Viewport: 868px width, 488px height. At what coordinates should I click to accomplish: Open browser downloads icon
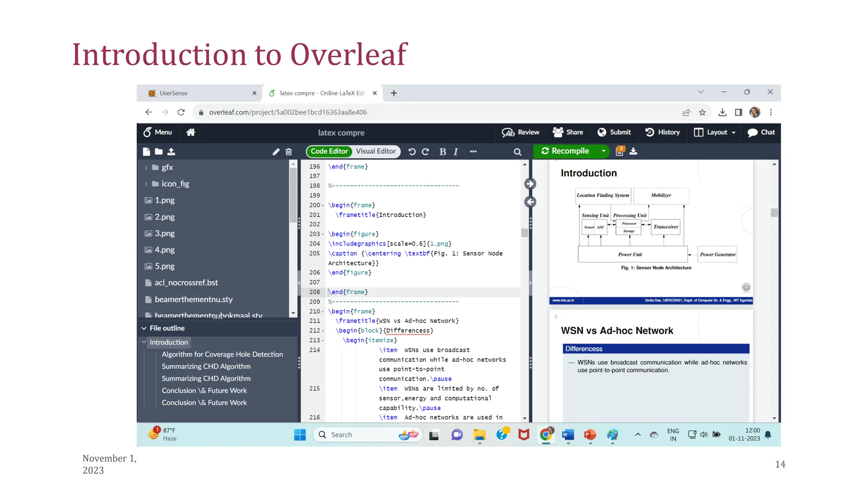click(723, 112)
